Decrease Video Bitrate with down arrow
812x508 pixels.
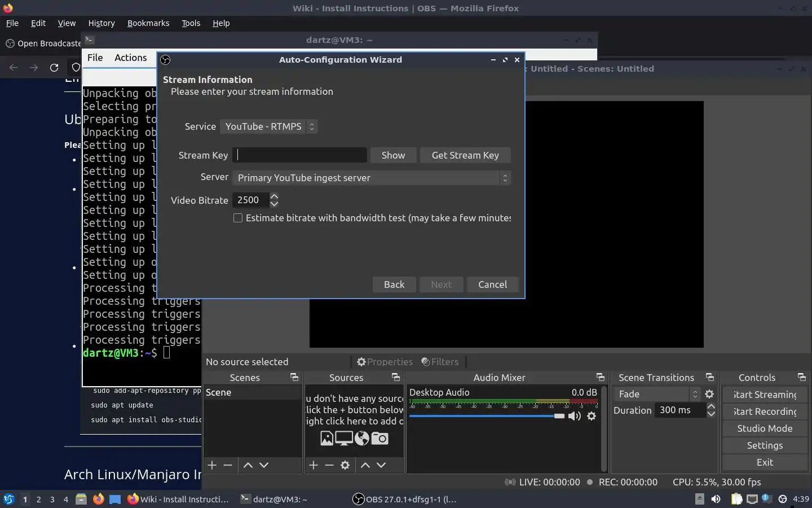point(274,203)
